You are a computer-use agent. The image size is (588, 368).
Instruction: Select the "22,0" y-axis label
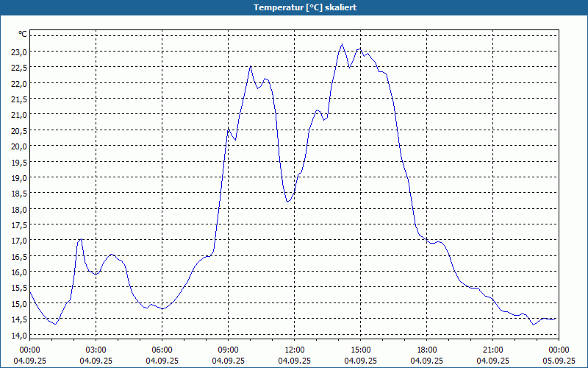click(x=19, y=83)
